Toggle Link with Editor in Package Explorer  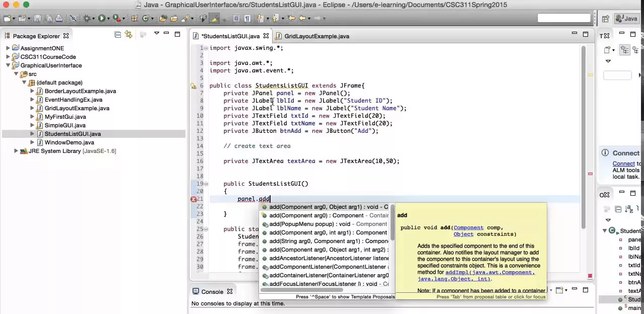coord(128,34)
